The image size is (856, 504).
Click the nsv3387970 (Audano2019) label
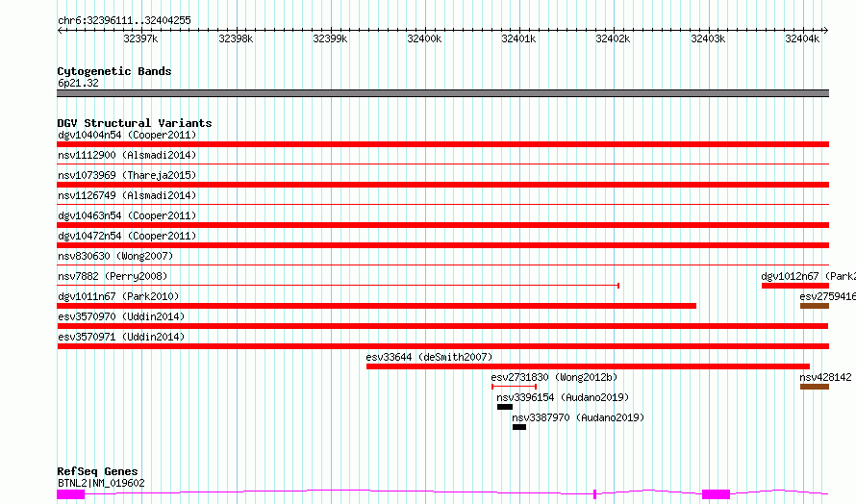tap(578, 417)
